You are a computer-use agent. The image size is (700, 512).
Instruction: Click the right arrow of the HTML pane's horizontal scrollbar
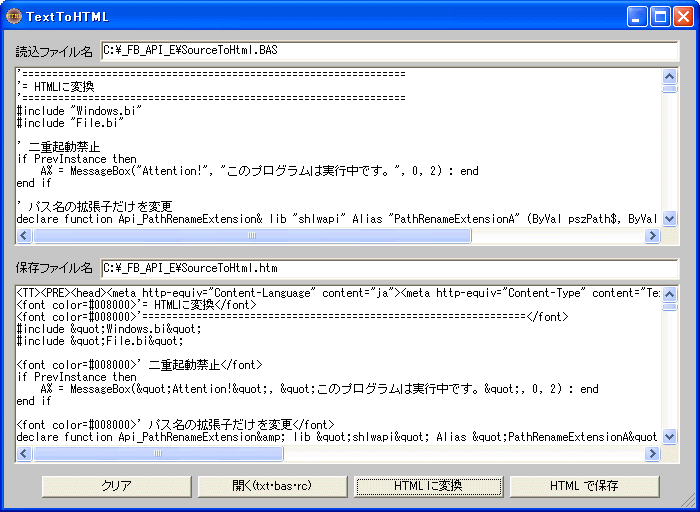click(652, 453)
